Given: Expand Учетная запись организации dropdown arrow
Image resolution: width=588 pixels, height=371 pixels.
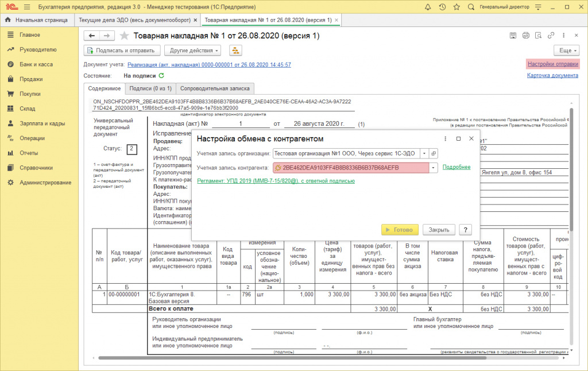Looking at the screenshot, I should coord(424,153).
